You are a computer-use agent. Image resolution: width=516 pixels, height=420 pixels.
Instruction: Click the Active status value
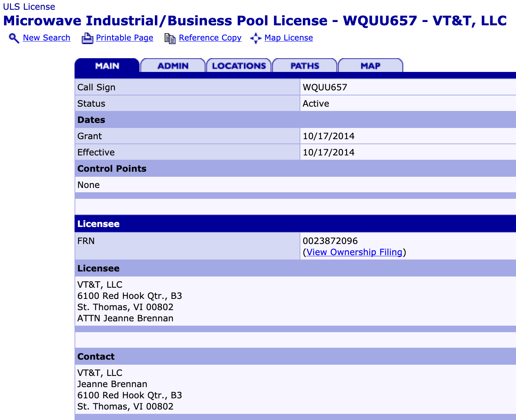(x=316, y=104)
